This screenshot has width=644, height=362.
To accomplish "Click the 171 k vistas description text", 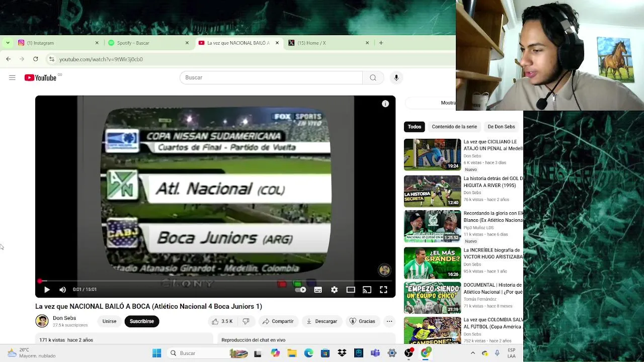I will click(x=66, y=340).
